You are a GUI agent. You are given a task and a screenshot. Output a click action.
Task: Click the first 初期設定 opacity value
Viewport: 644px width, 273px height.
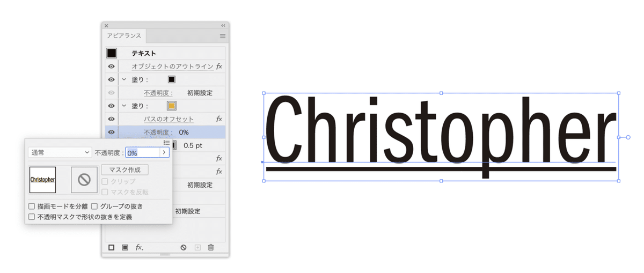pos(200,93)
